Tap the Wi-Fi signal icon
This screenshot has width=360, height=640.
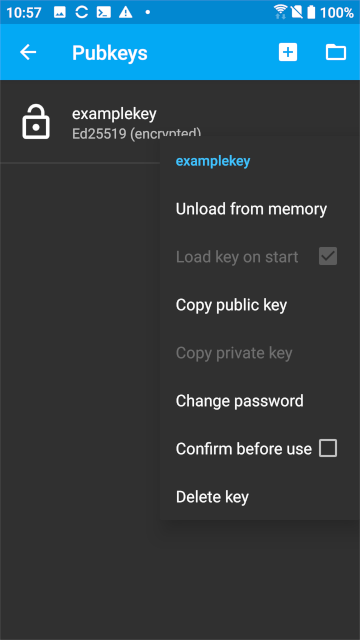(x=280, y=12)
